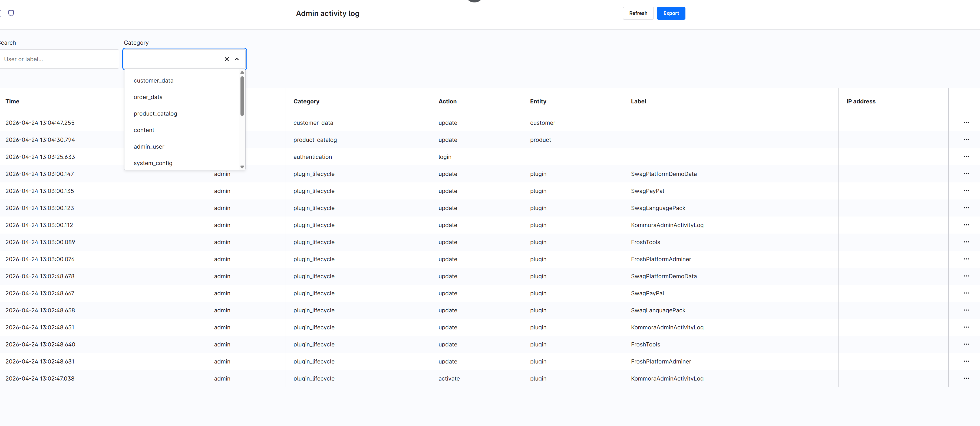Open row menu for 13:03:00.089 entry
Image resolution: width=980 pixels, height=426 pixels.
pos(966,242)
